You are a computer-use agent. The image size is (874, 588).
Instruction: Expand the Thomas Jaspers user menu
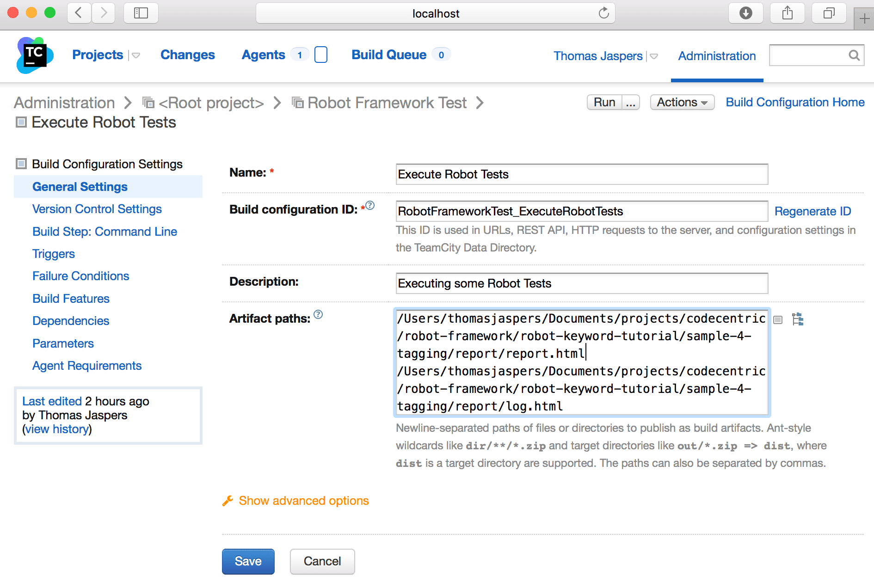click(x=654, y=56)
